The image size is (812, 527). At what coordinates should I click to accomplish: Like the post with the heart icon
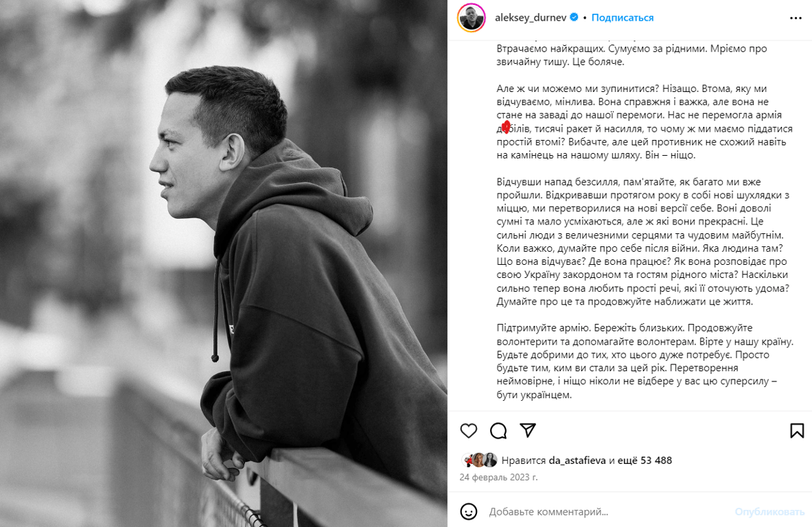469,431
